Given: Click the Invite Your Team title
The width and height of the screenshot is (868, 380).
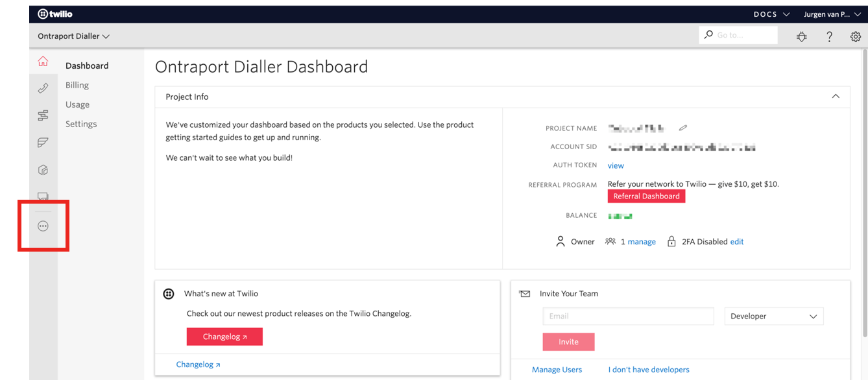Looking at the screenshot, I should [x=569, y=294].
